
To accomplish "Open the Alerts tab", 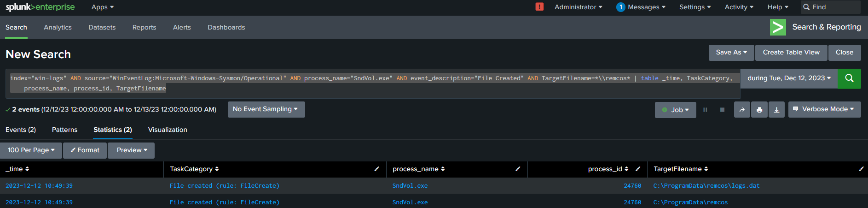I will pyautogui.click(x=182, y=27).
